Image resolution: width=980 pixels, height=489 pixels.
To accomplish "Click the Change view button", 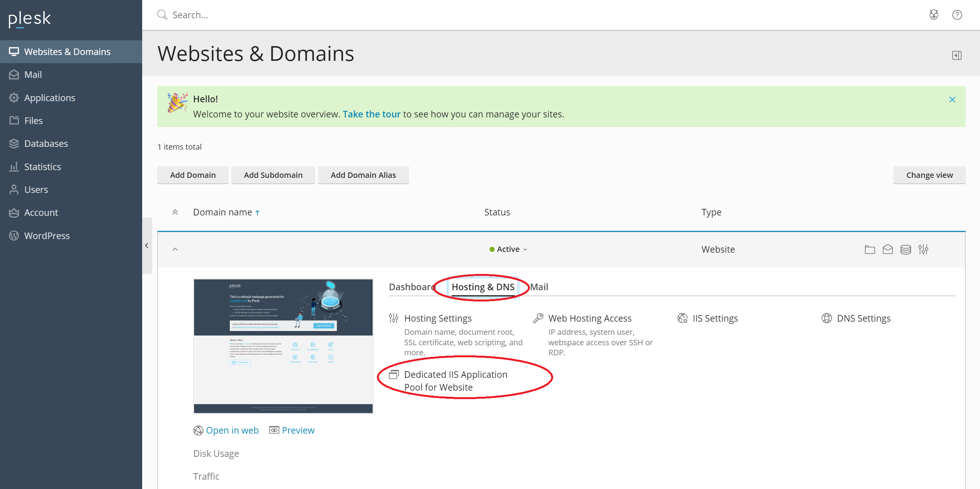I will coord(929,175).
